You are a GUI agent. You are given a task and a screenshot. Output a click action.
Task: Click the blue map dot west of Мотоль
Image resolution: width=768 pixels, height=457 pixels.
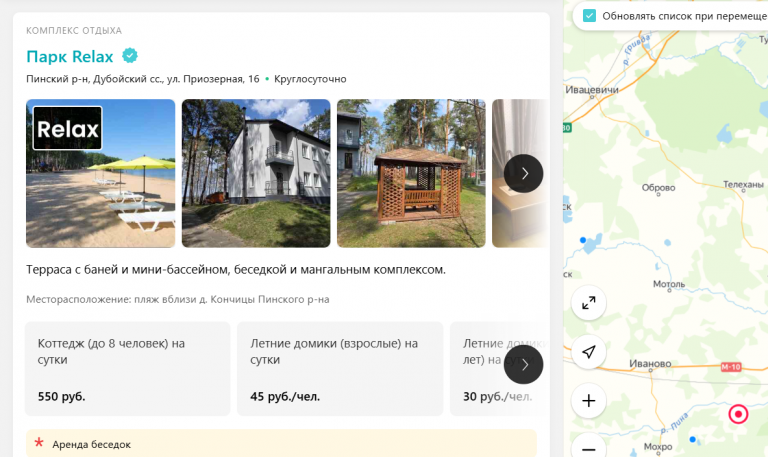point(583,240)
